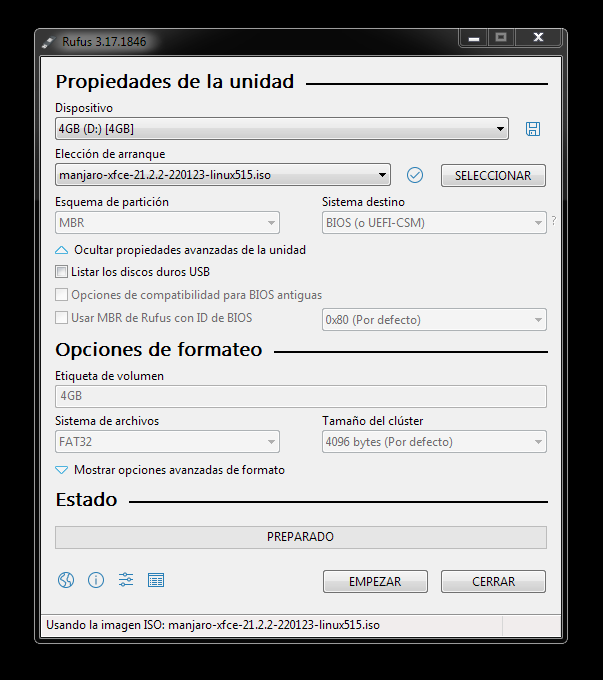Viewport: 603px width, 680px height.
Task: Open the Sistema de archivos dropdown
Action: (x=167, y=442)
